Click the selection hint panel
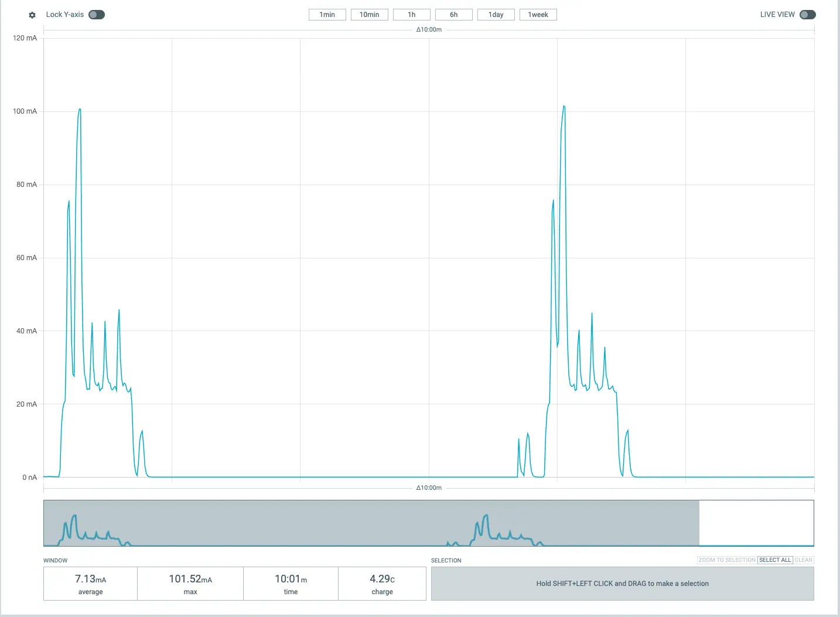Screen dimensions: 840x617 coord(622,584)
